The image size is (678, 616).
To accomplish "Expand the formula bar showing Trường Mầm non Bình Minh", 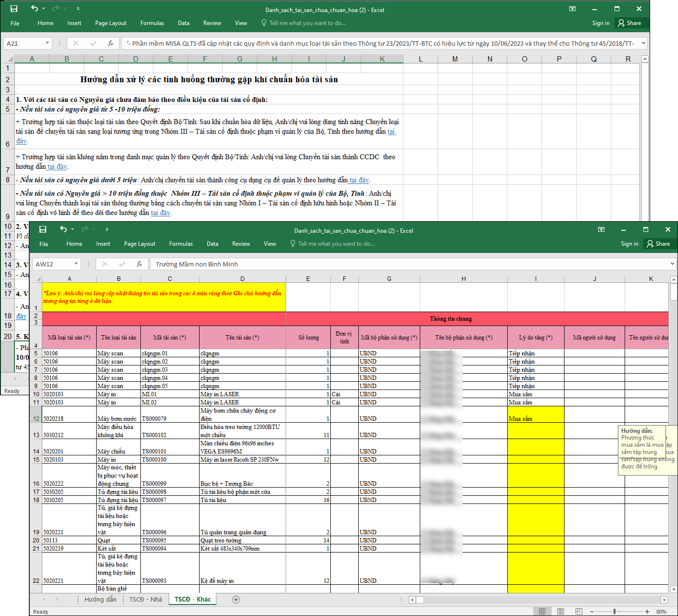I will click(x=672, y=264).
